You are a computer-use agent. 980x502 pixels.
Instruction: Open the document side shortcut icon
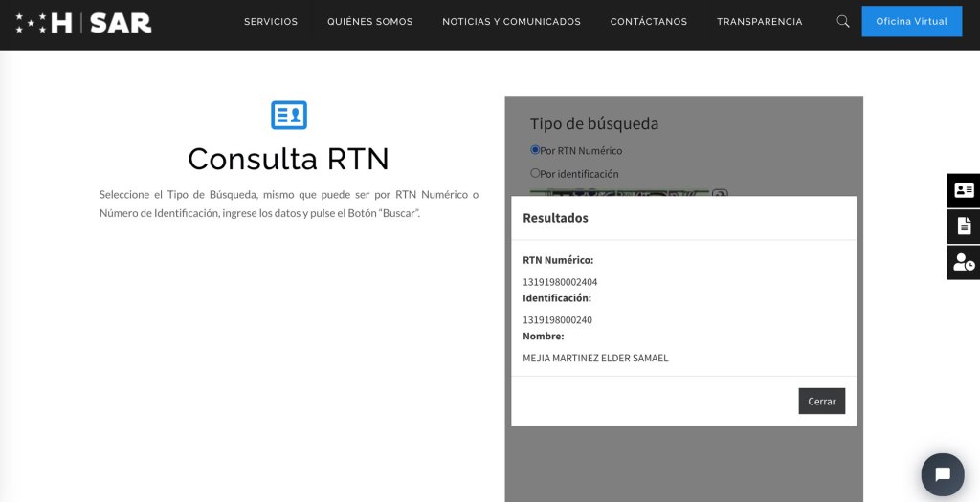(x=964, y=227)
